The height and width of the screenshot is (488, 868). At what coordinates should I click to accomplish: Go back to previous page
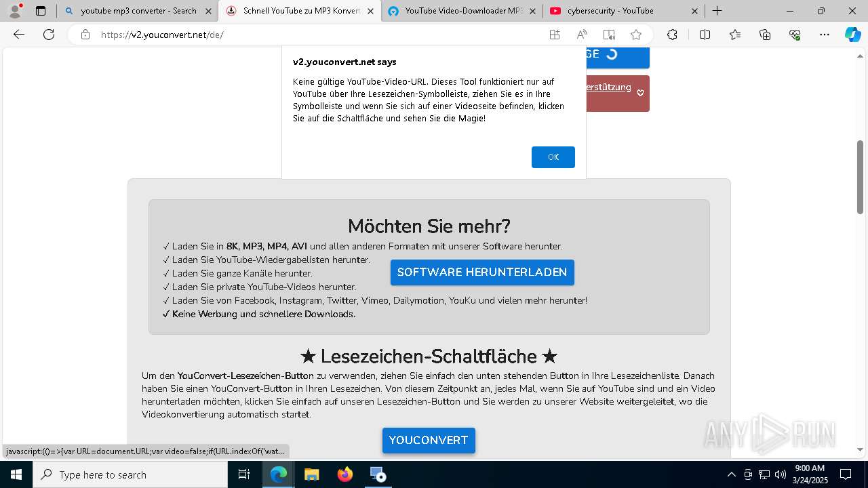[19, 35]
